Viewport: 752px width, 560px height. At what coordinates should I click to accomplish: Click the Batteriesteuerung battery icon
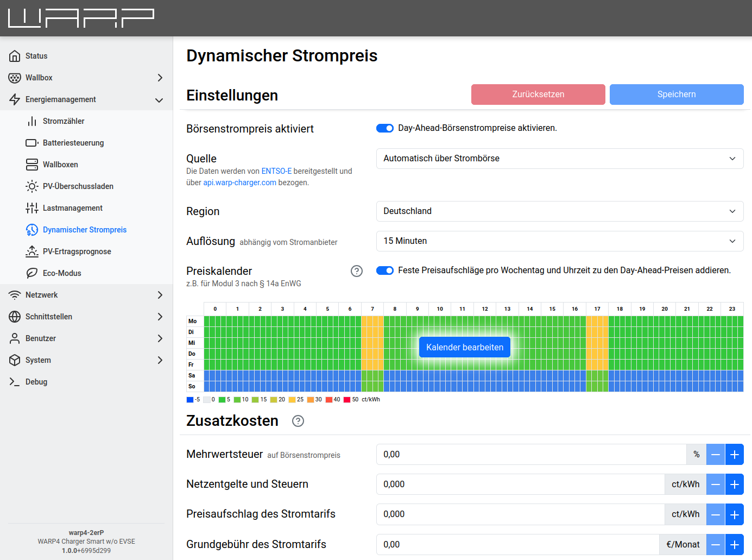click(32, 143)
